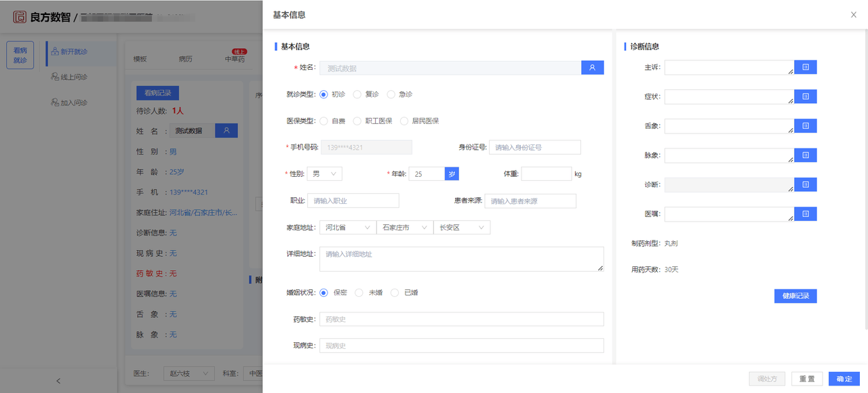Open the 性别 dropdown showing 男
Viewport: 868px width, 393px height.
[x=325, y=174]
